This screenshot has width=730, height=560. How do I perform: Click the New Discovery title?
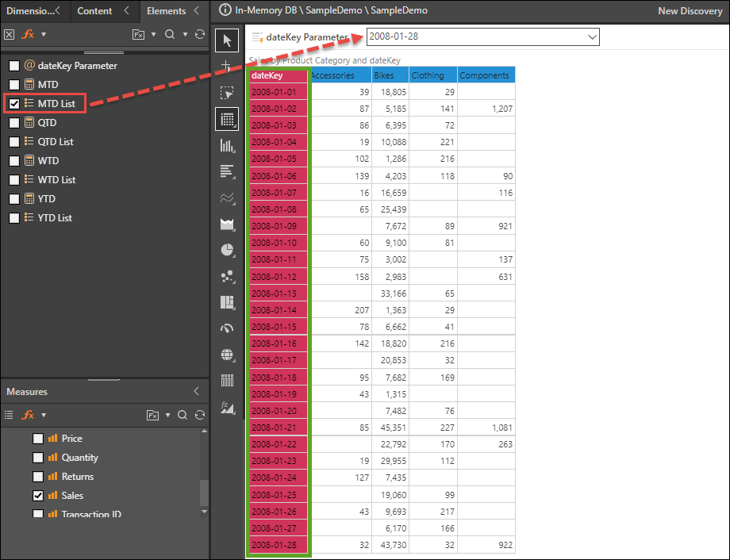[x=689, y=11]
